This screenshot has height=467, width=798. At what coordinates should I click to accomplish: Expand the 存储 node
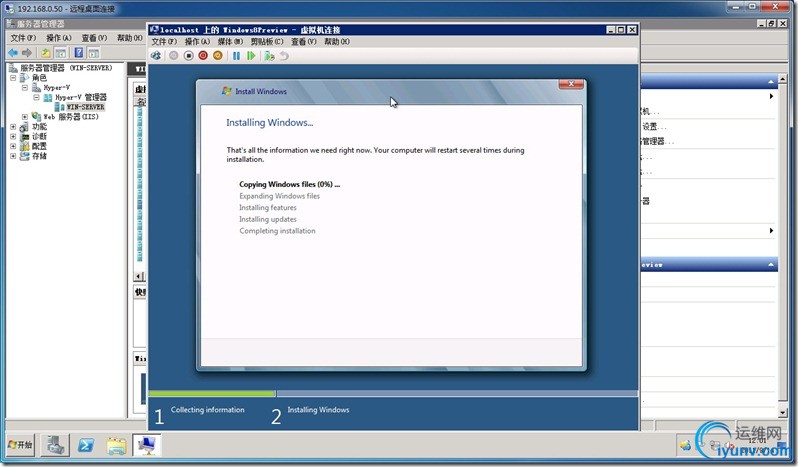13,156
